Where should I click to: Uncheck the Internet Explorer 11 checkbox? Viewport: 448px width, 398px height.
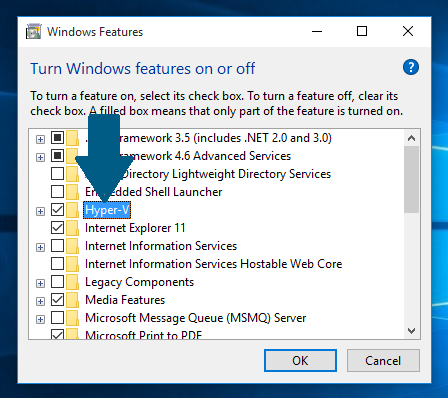click(57, 228)
